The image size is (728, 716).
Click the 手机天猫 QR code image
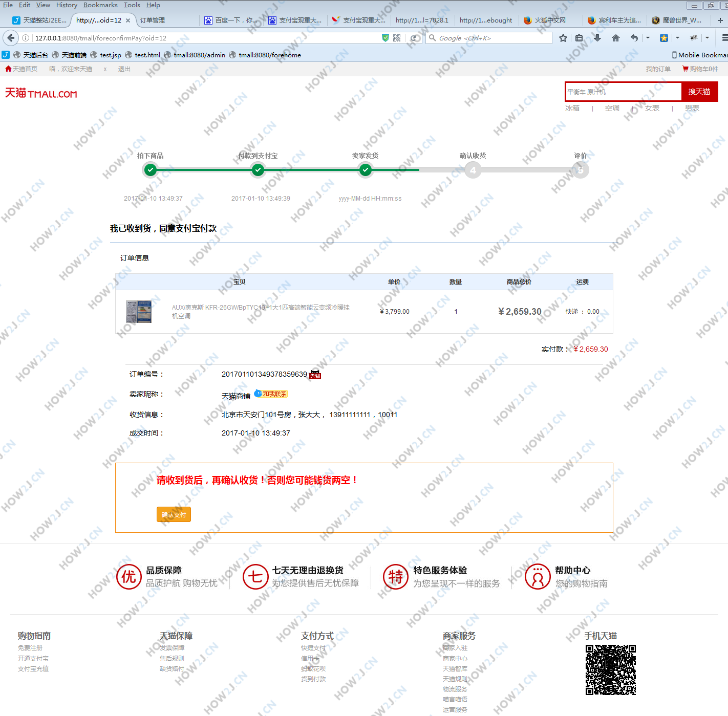point(611,670)
